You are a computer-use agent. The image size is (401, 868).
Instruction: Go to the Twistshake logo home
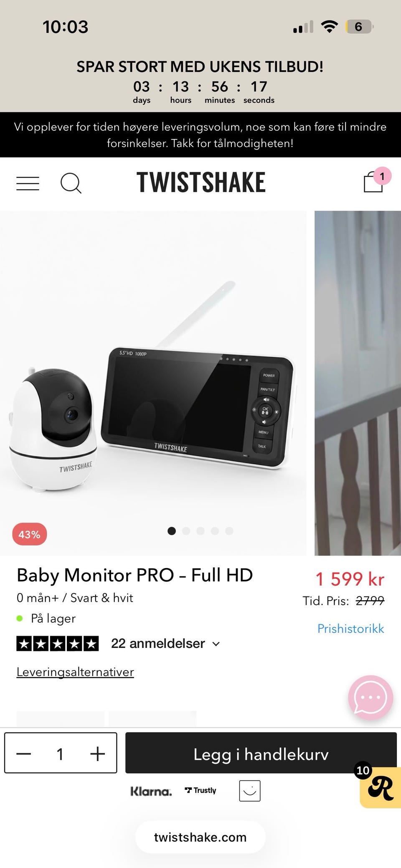coord(201,183)
